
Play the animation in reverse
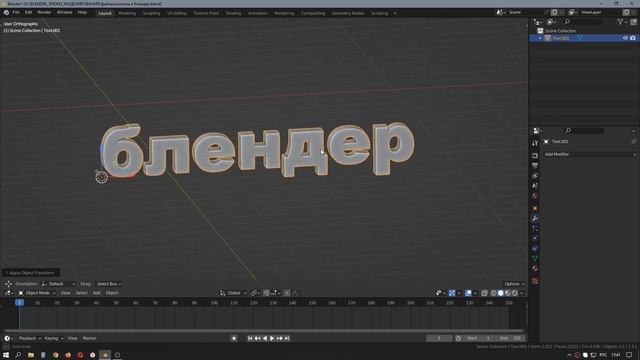pyautogui.click(x=265, y=338)
